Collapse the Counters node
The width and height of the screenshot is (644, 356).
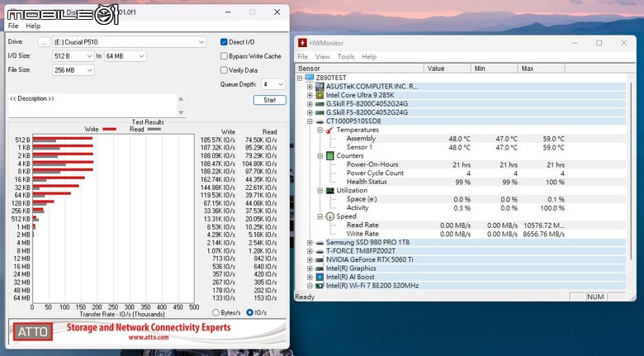320,156
